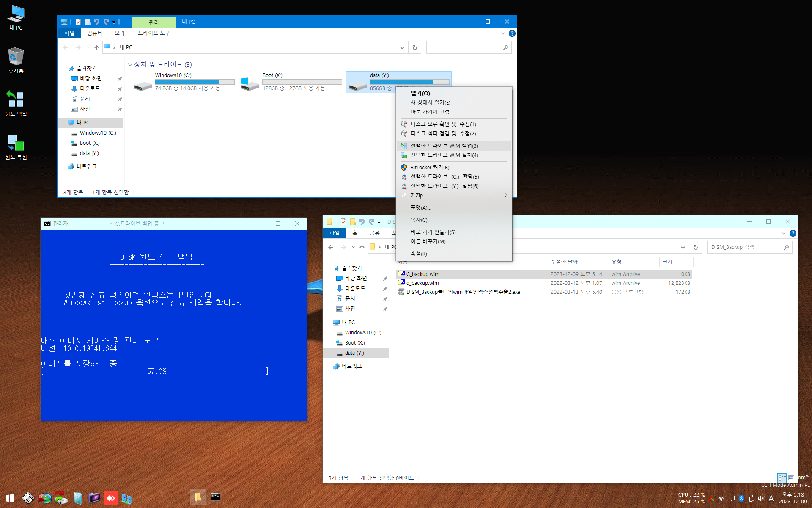Launch 윈도 백업 desktop shortcut

[x=16, y=104]
